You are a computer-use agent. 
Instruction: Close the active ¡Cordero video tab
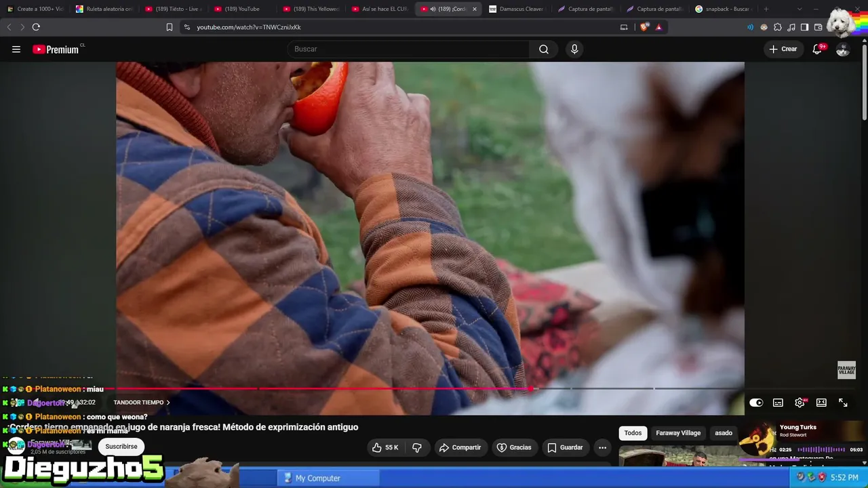475,9
